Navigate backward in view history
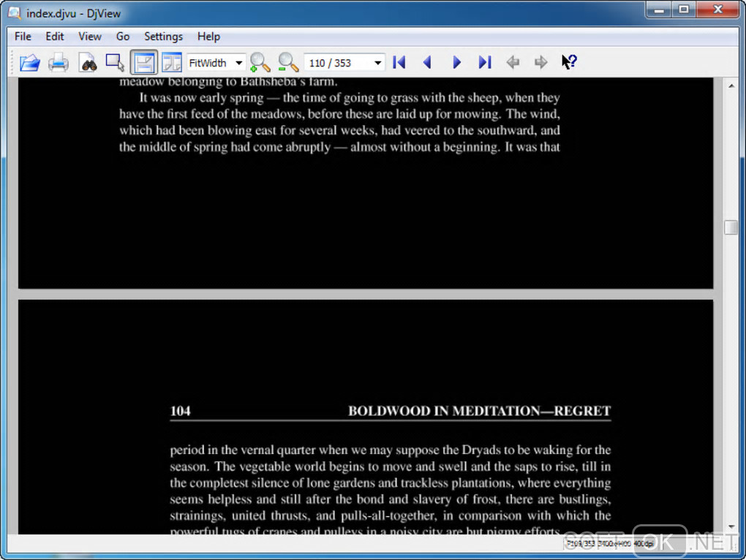Viewport: 746px width, 560px height. pyautogui.click(x=513, y=62)
